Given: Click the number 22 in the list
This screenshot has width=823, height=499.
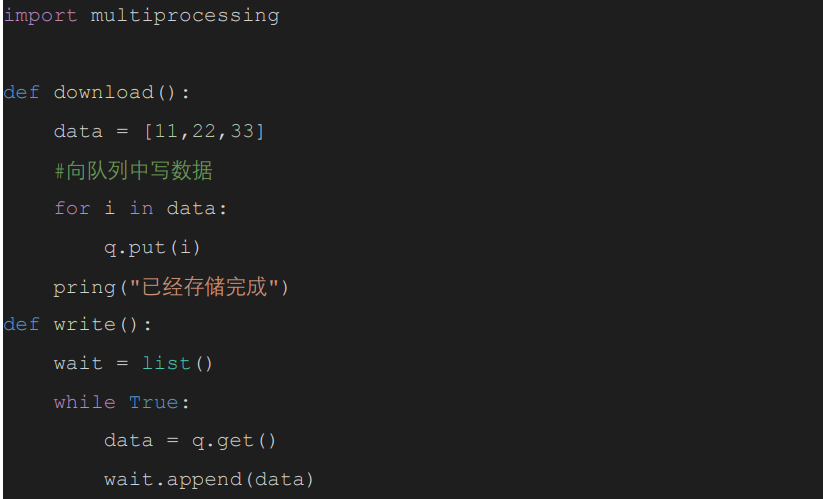Looking at the screenshot, I should (x=204, y=131).
